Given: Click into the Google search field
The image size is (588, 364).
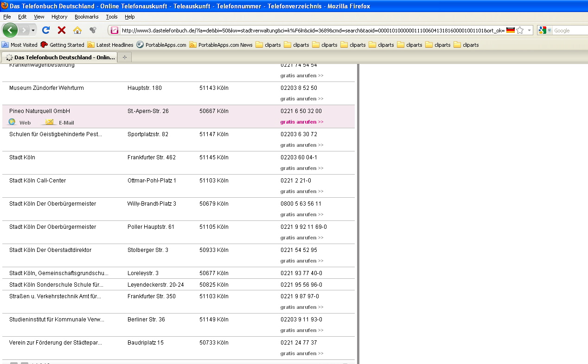Looking at the screenshot, I should pos(570,30).
